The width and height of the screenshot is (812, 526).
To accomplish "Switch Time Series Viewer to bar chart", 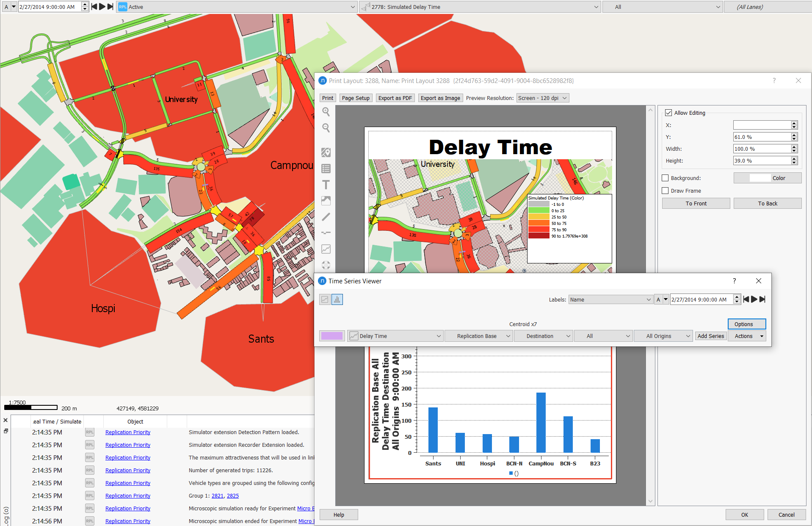I will pos(337,299).
